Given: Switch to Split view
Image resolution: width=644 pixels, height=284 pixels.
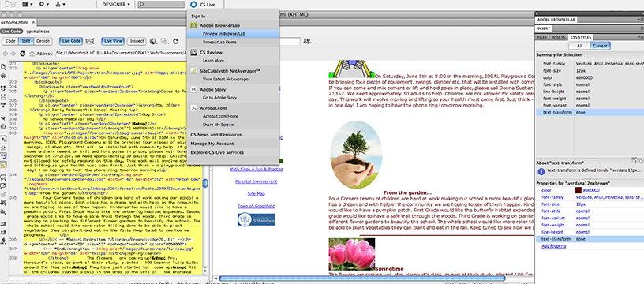Looking at the screenshot, I should pyautogui.click(x=26, y=41).
